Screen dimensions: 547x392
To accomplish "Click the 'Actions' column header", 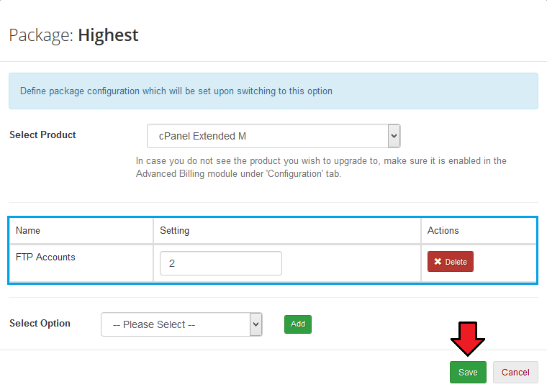I will (479, 231).
